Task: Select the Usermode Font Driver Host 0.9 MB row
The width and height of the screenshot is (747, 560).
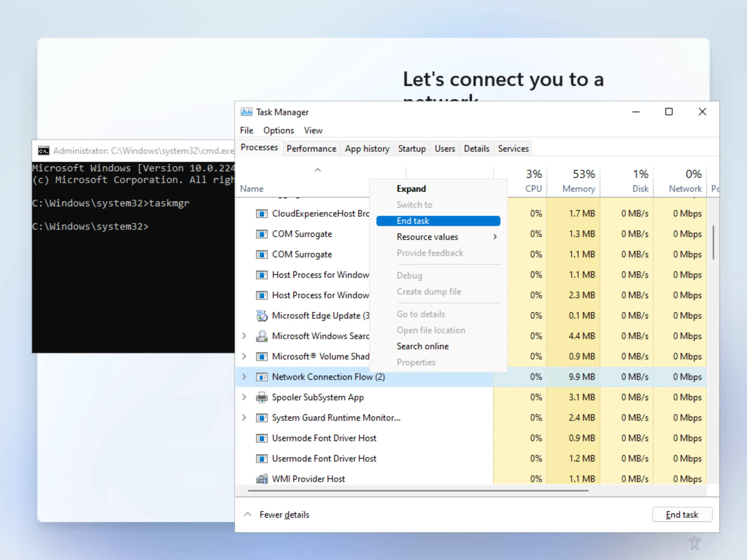Action: click(471, 438)
